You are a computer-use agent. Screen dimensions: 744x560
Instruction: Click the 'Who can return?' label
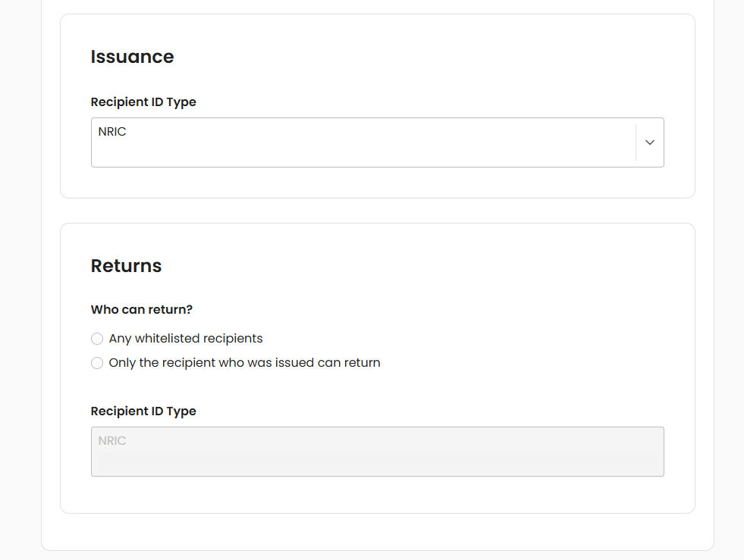[x=141, y=310]
